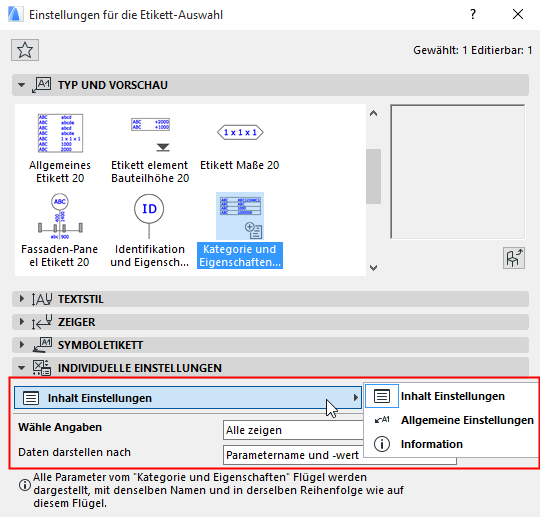This screenshot has height=517, width=540.
Task: Open Favorites with the star button
Action: point(25,50)
